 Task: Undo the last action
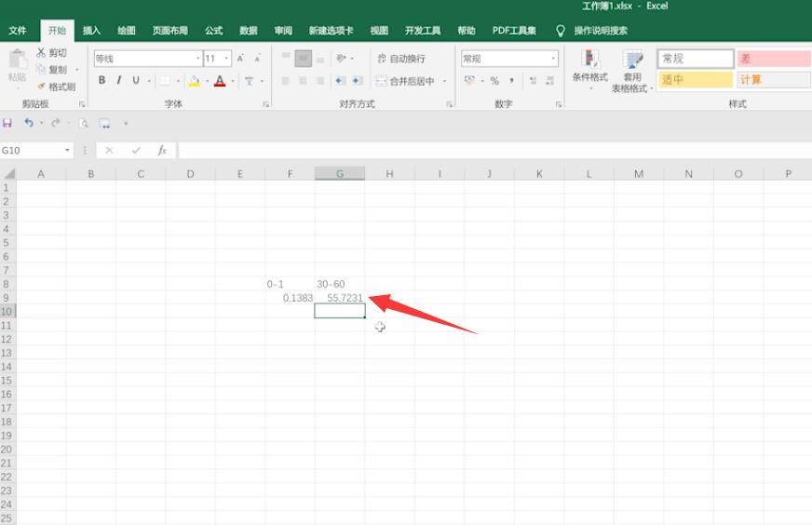point(29,123)
